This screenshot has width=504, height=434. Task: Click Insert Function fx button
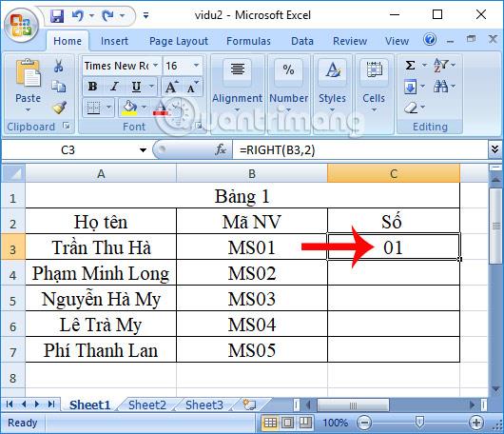(221, 149)
